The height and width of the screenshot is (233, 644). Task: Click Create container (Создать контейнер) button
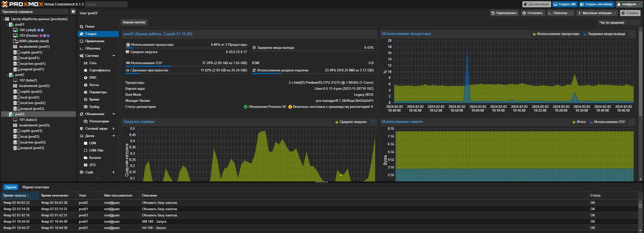coord(596,4)
